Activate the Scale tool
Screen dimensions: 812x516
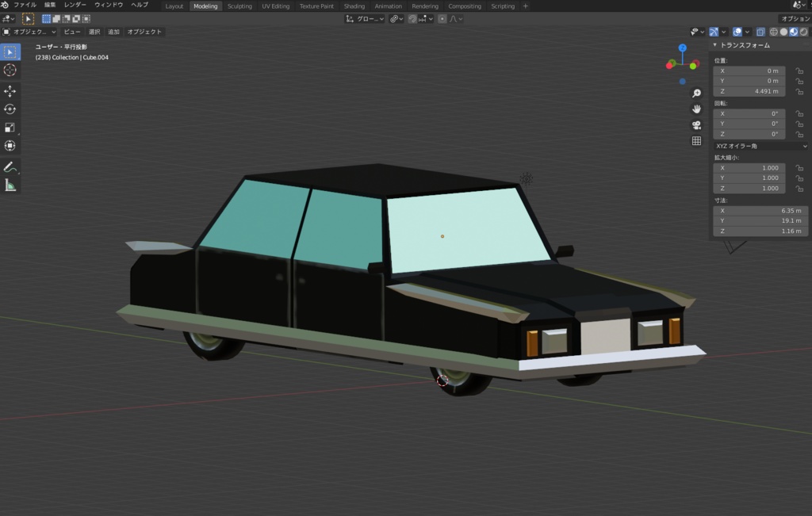click(x=10, y=127)
